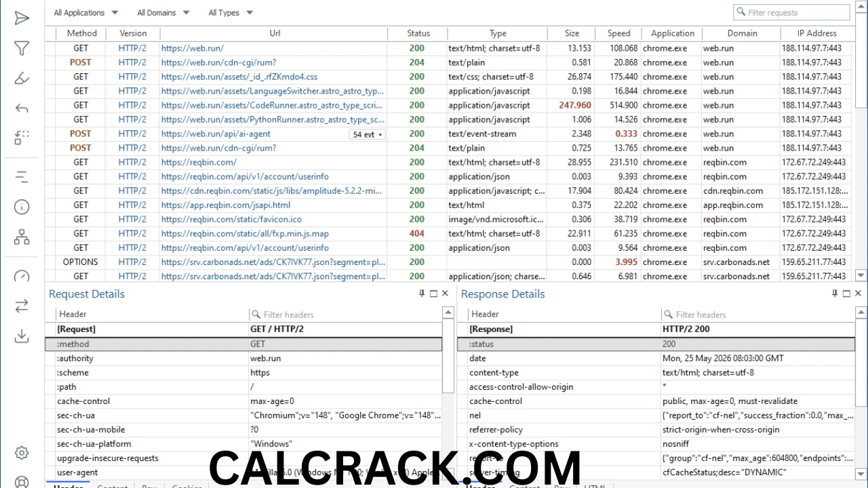Select the content-type response header row
The width and height of the screenshot is (868, 488).
(x=656, y=373)
